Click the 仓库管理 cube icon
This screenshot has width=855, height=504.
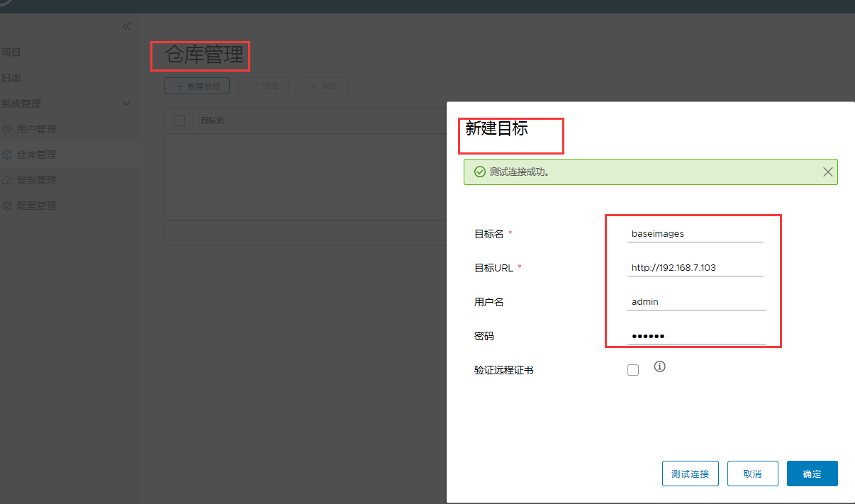tap(6, 155)
